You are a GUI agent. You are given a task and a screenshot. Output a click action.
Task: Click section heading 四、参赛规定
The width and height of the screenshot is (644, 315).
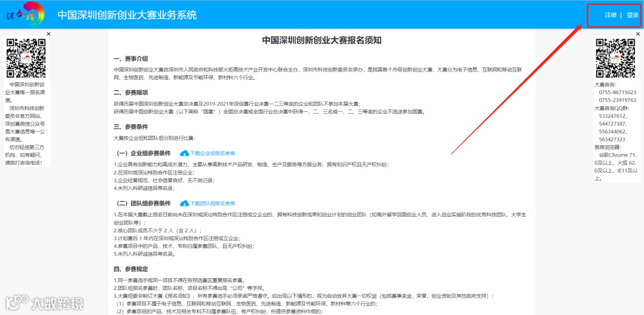[x=131, y=269]
